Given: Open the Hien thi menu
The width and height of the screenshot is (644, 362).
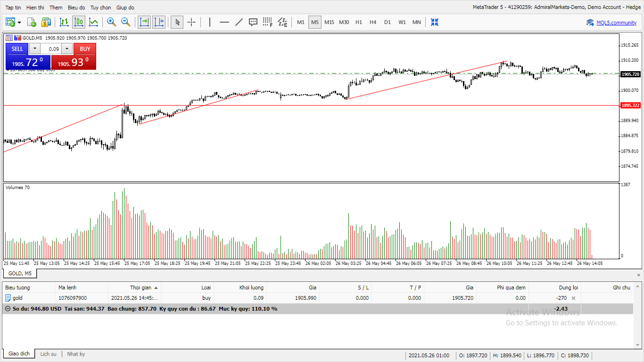Looking at the screenshot, I should [35, 8].
